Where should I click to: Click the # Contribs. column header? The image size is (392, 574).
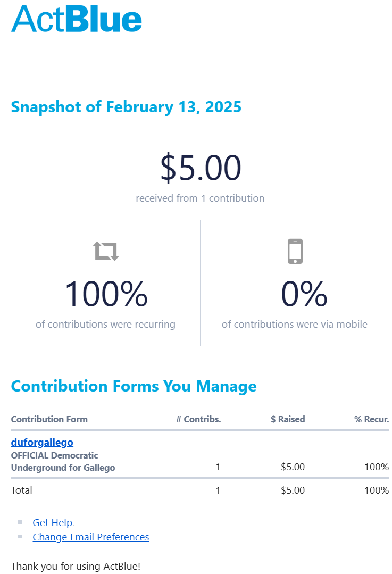(198, 419)
